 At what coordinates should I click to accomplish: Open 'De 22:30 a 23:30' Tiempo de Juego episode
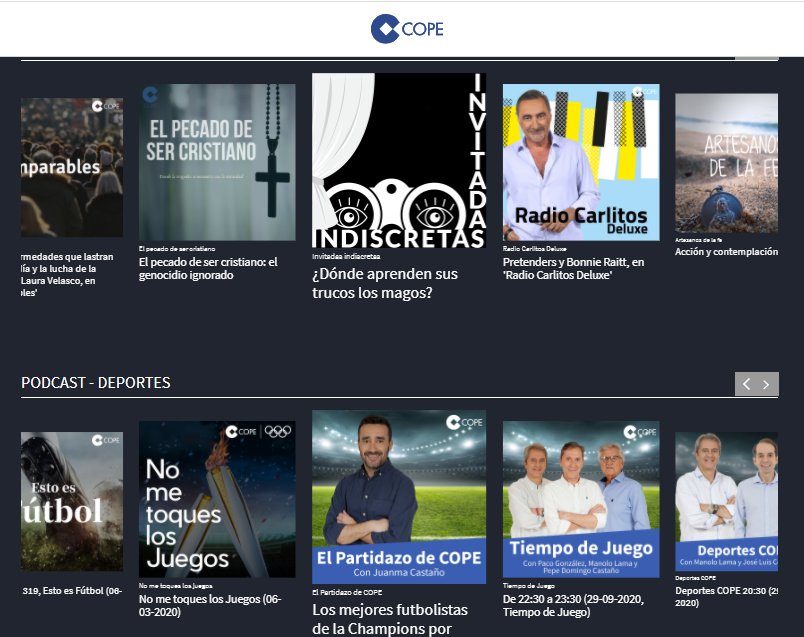click(573, 606)
